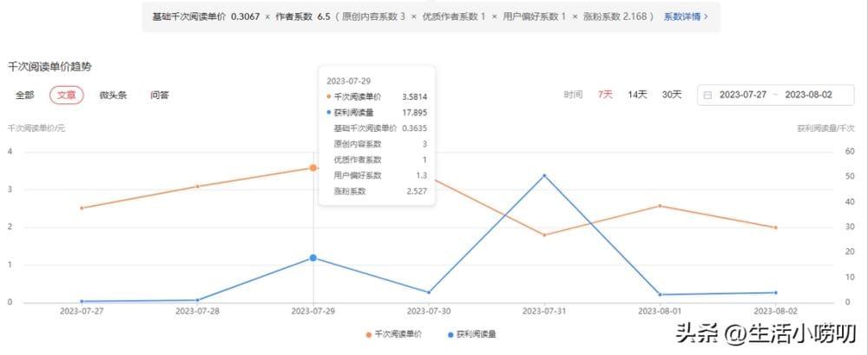Click the blue data point on 2023-07-27
The width and height of the screenshot is (868, 355).
pos(82,301)
